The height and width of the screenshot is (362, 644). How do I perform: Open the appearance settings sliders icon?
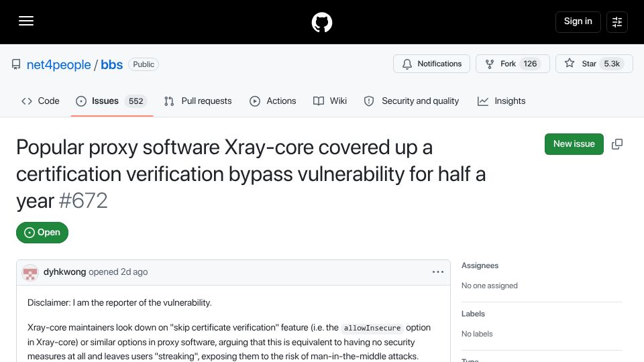click(617, 21)
